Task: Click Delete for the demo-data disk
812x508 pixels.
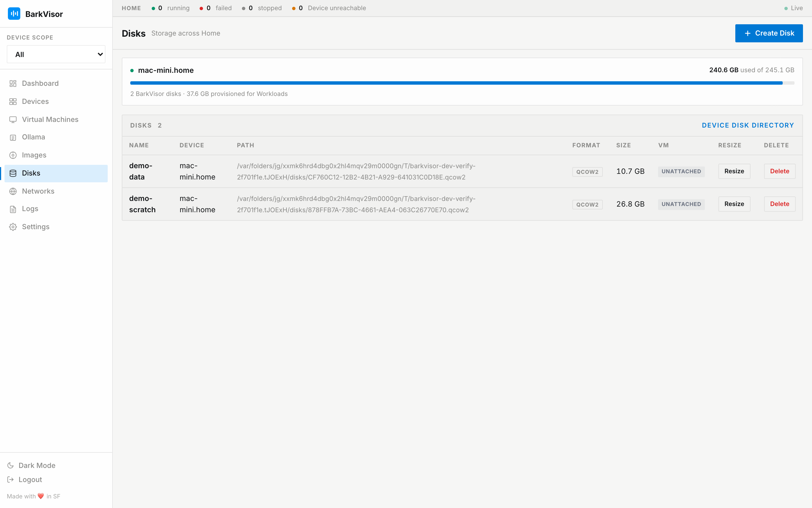Action: [x=780, y=171]
